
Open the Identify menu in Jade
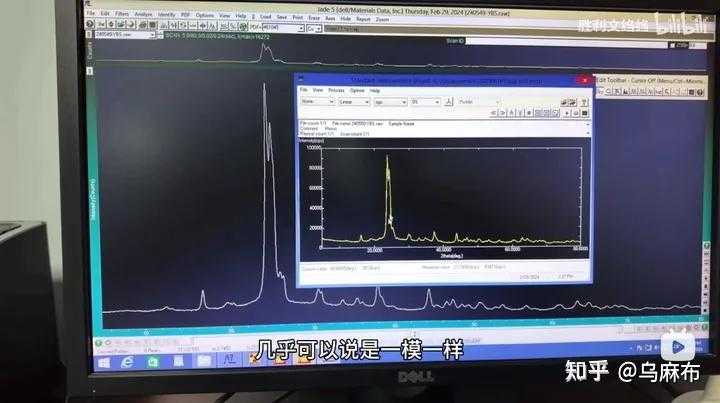click(167, 14)
